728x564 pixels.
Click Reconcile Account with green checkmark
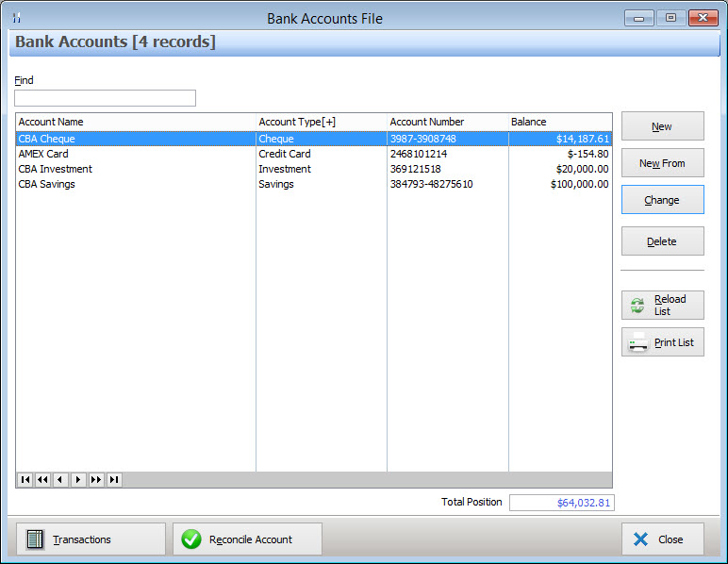click(248, 539)
